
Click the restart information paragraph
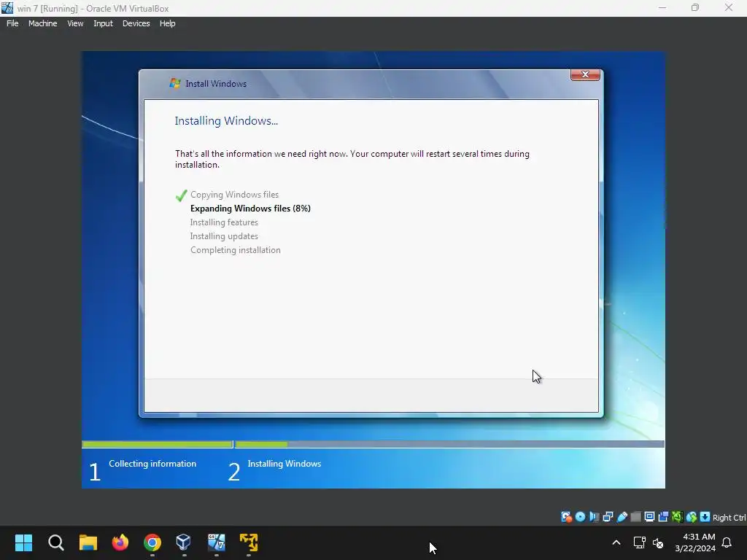352,159
